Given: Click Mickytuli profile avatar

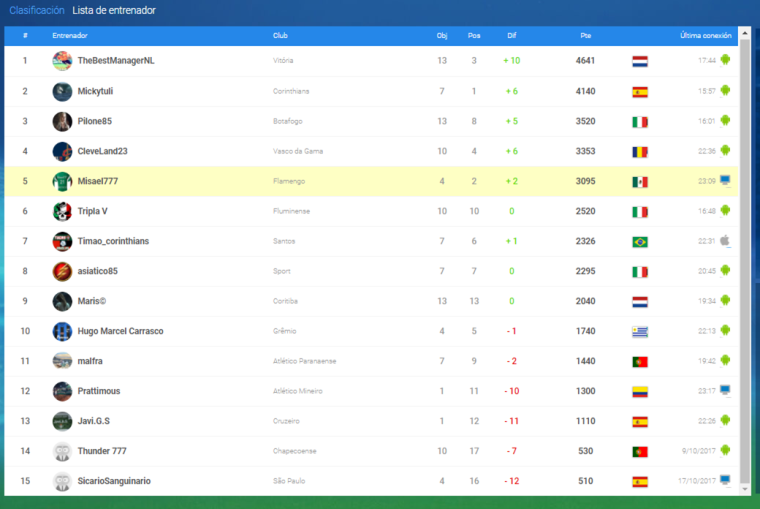Looking at the screenshot, I should coord(62,91).
